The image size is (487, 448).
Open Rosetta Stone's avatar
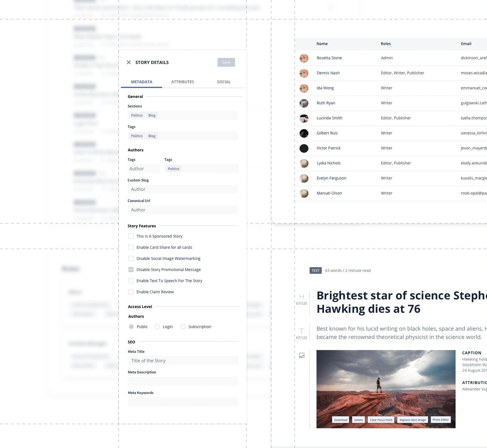coord(304,58)
